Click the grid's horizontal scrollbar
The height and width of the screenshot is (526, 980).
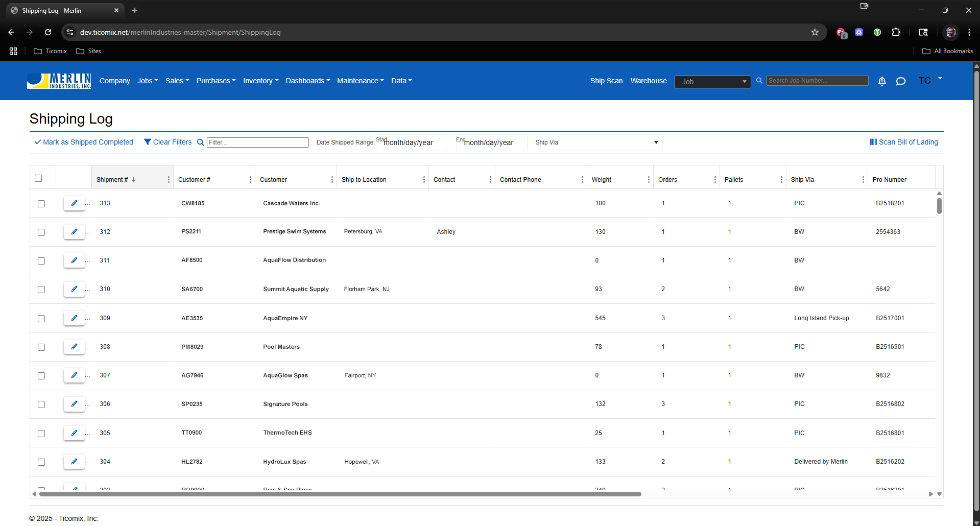340,494
